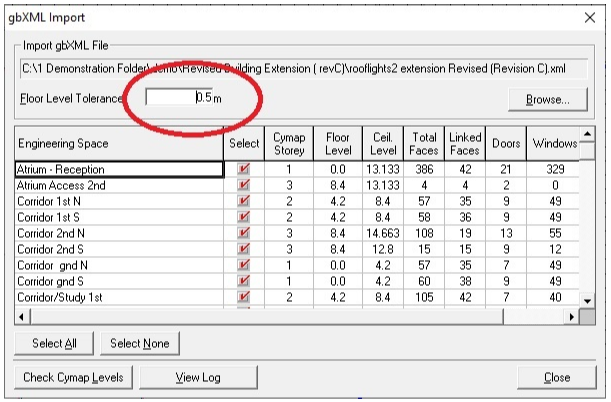Toggle the Select checkbox for Corridor/Study 1st
Viewport: 611px width, 402px height.
point(244,297)
